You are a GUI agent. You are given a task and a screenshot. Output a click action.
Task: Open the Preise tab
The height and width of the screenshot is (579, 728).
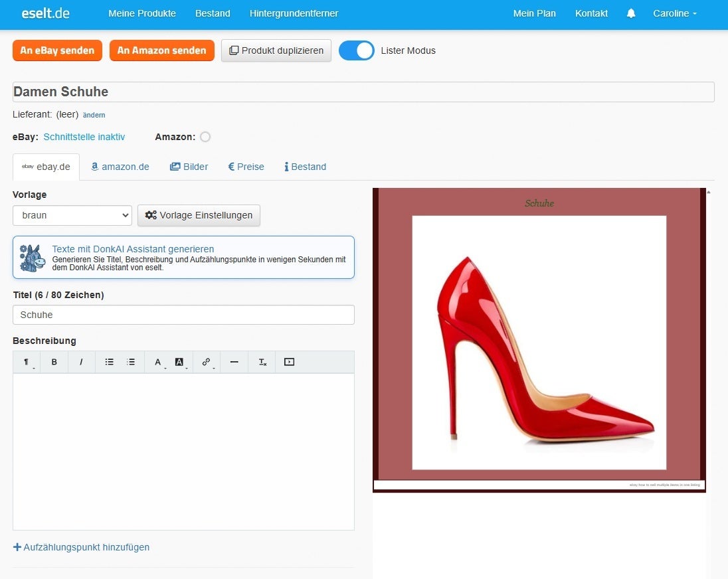tap(246, 167)
